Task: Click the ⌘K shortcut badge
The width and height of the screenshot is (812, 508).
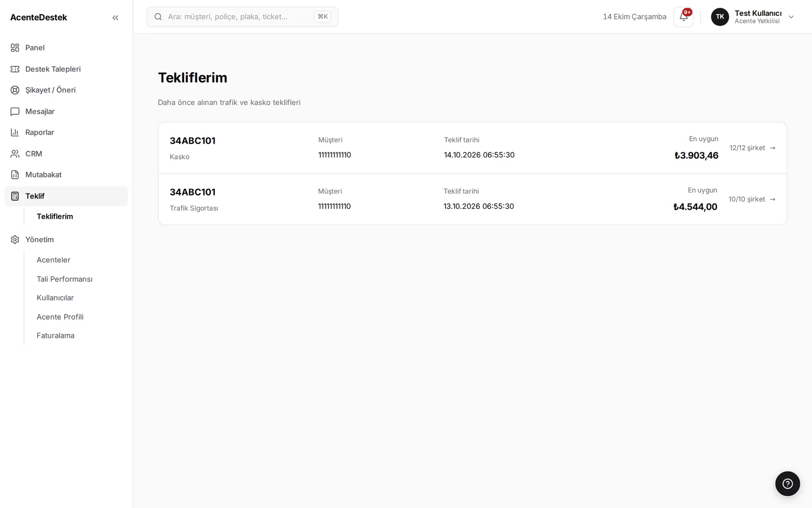Action: tap(323, 17)
